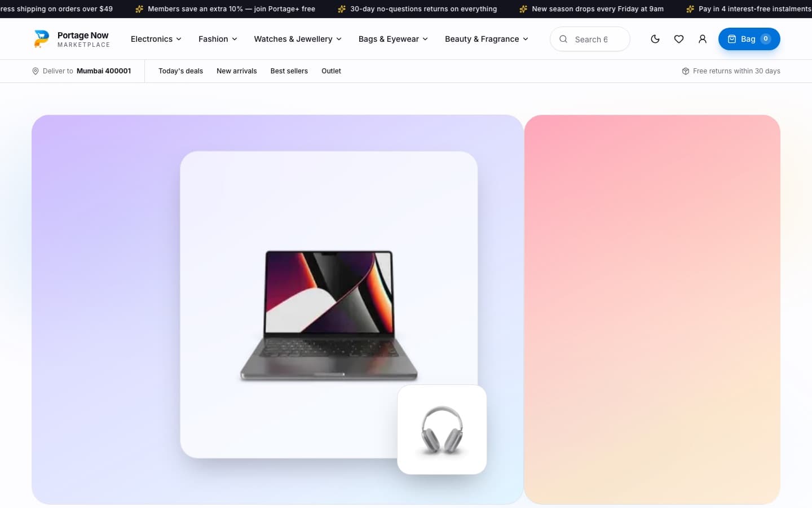Open the shopping Bag button
Viewport: 812px width, 508px height.
749,39
